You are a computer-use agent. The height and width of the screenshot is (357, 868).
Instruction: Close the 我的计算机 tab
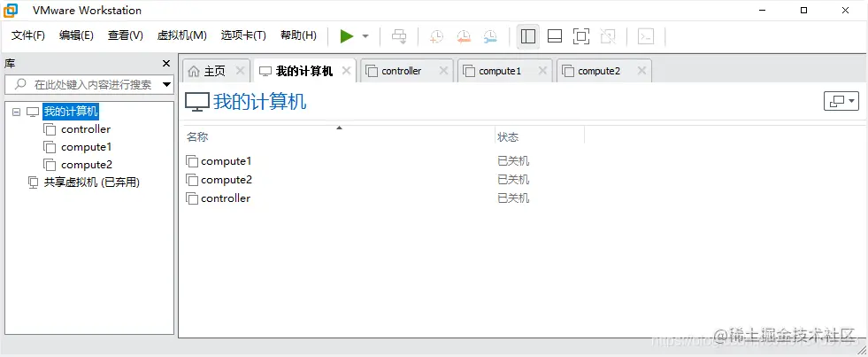(347, 70)
